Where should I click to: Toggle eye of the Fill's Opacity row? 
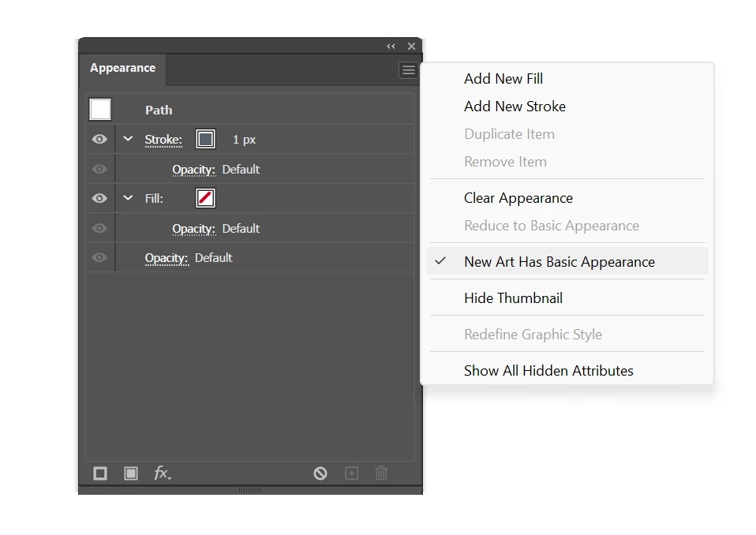(x=99, y=228)
